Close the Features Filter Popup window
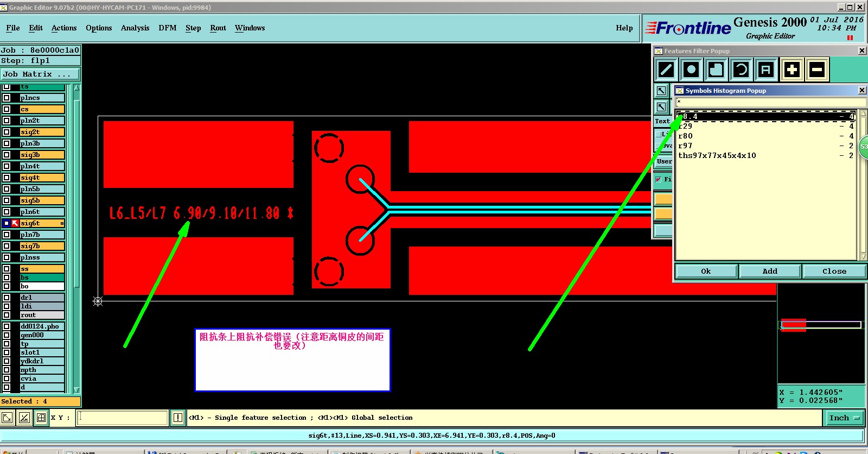 tap(862, 51)
